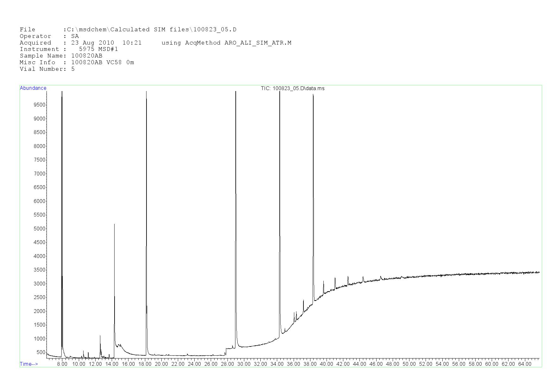This screenshot has height=392, width=555.
Task: Click the 8.00 tick on time axis
Action: [x=62, y=364]
